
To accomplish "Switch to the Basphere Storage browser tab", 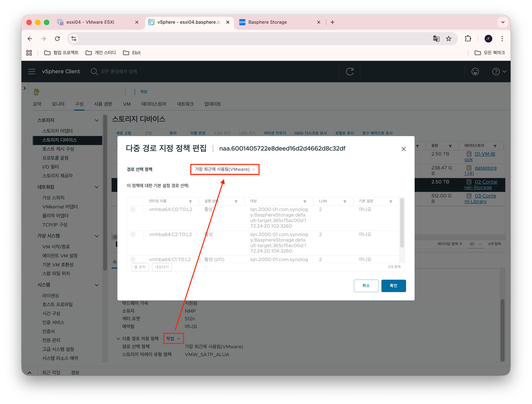I will [268, 22].
